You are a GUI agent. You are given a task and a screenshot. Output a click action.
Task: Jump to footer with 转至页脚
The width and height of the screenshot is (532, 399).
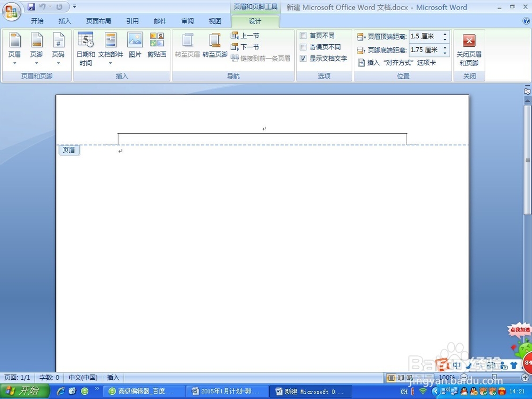coord(215,45)
